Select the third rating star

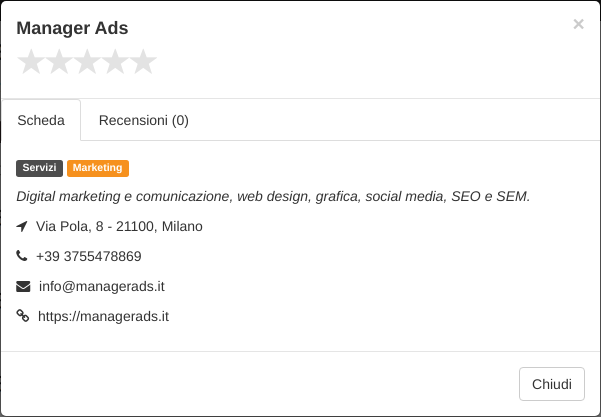87,62
